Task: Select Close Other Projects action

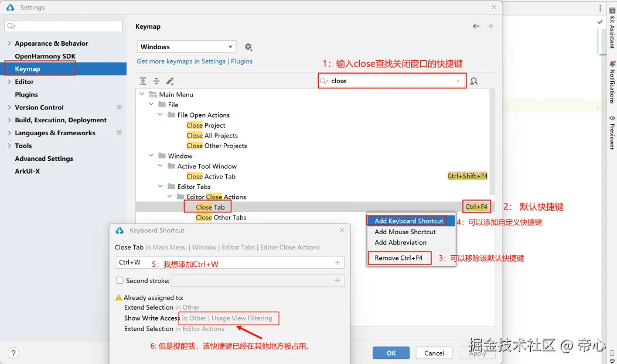Action: click(217, 146)
